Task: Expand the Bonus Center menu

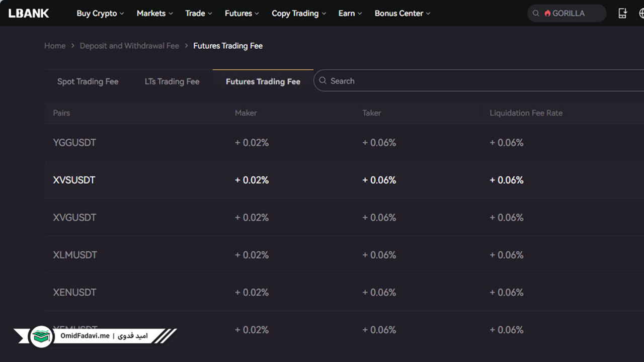Action: (x=402, y=14)
